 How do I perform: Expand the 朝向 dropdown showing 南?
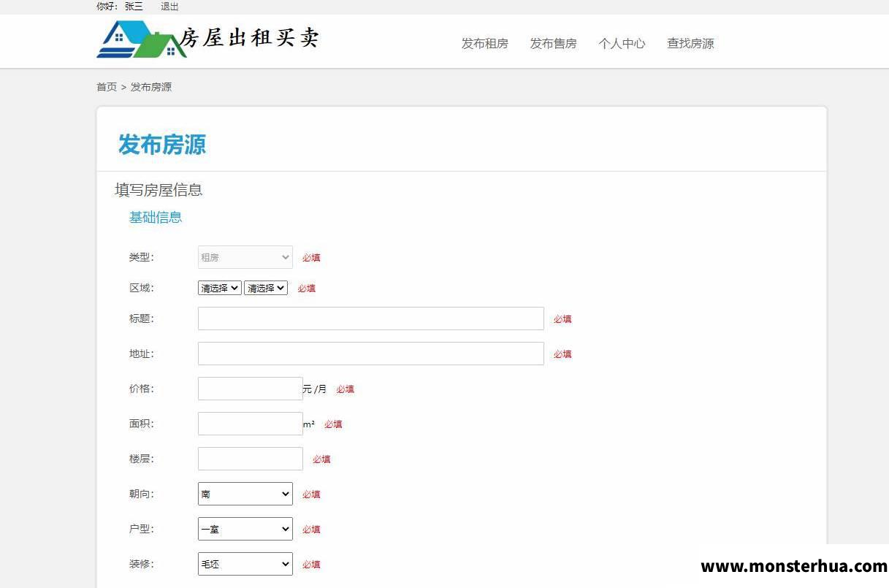point(245,494)
